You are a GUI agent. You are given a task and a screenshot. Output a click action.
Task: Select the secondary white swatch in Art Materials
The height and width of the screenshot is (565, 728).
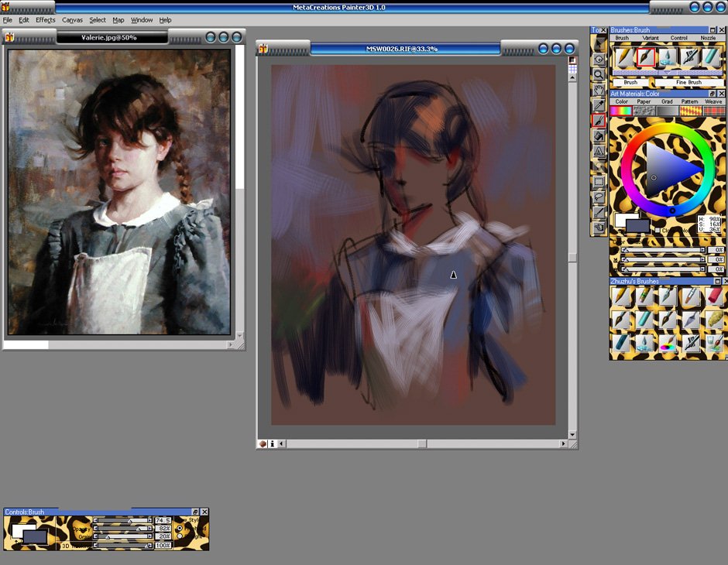622,218
